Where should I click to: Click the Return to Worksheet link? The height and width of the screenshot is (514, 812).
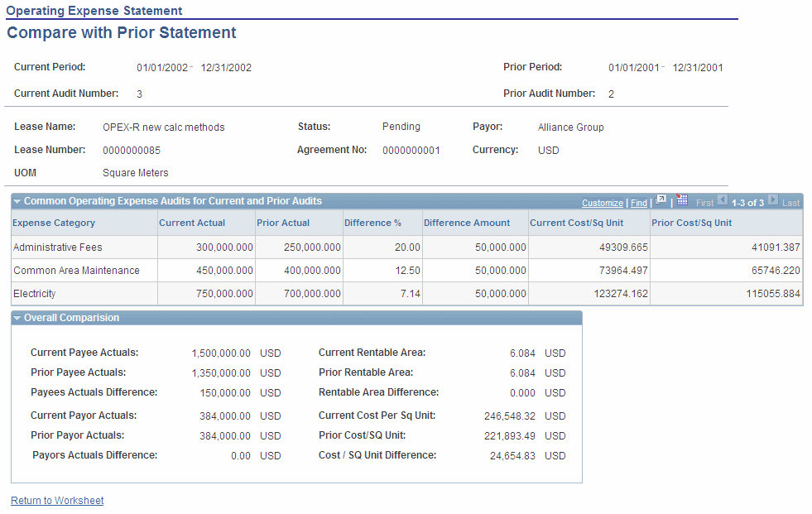[x=56, y=500]
